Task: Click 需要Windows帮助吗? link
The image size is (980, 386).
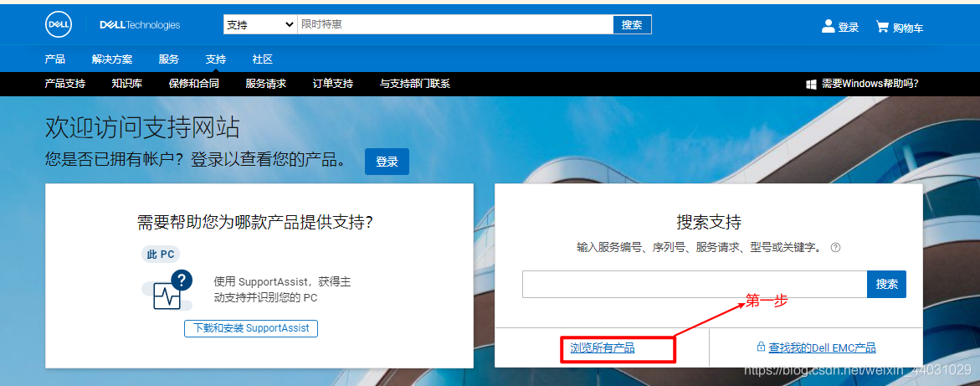Action: tap(870, 84)
